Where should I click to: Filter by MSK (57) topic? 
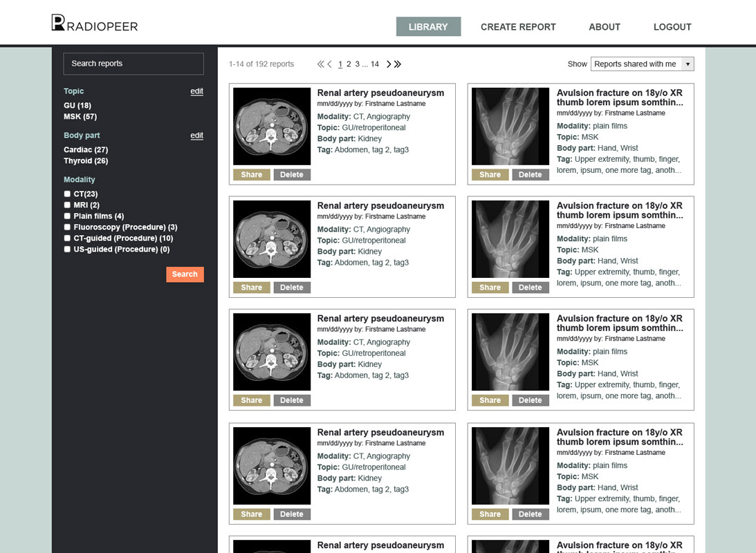tap(80, 117)
